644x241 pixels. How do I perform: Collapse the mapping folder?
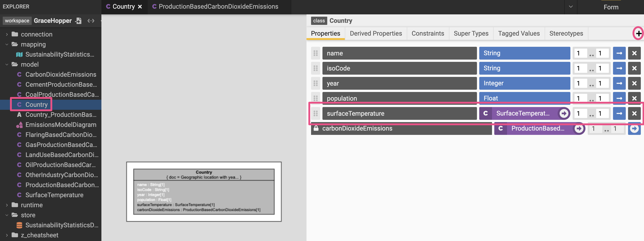(x=7, y=44)
